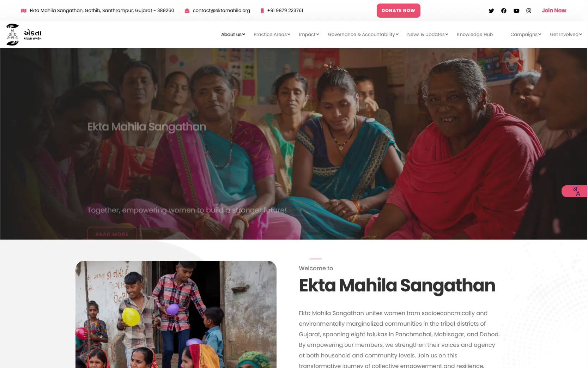588x368 pixels.
Task: Open the Facebook social icon
Action: pyautogui.click(x=504, y=11)
